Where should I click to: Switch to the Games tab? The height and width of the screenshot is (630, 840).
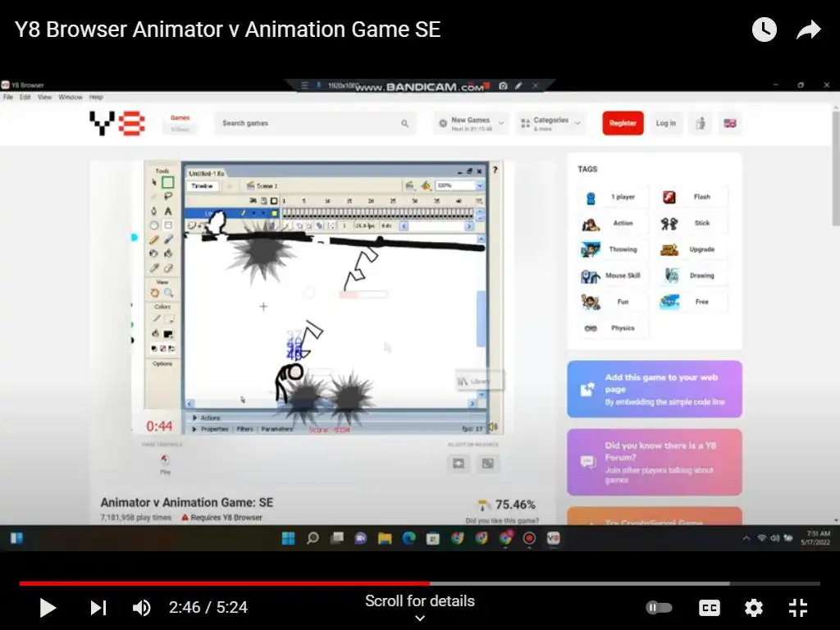(x=180, y=118)
